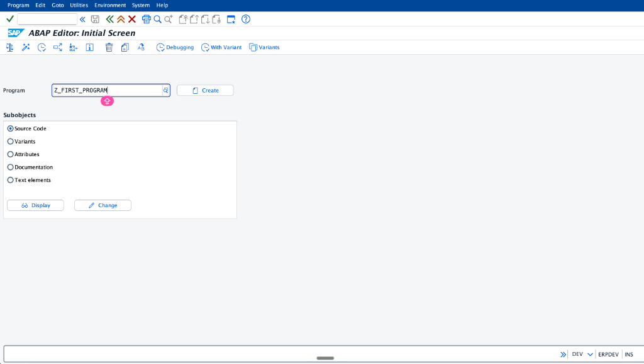Click the Check syntax scales icon

(10, 47)
